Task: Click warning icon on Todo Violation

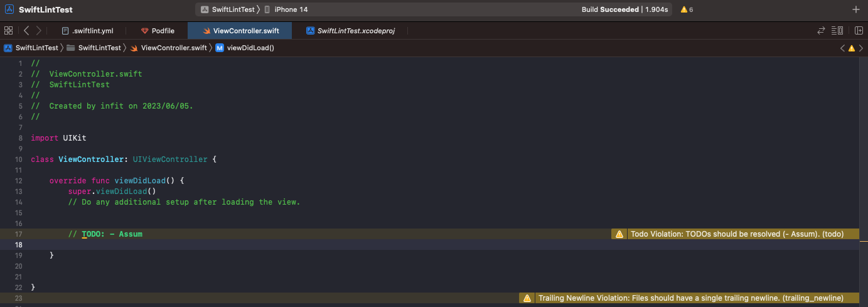Action: (619, 234)
